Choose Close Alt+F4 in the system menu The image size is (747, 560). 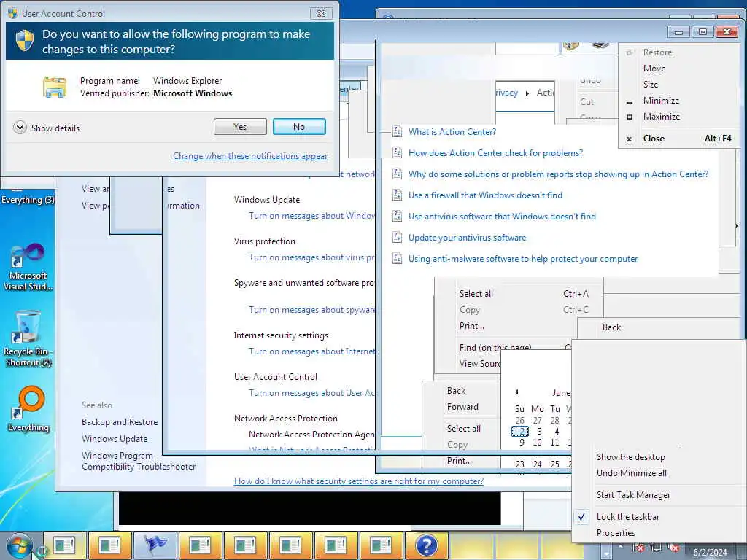678,138
